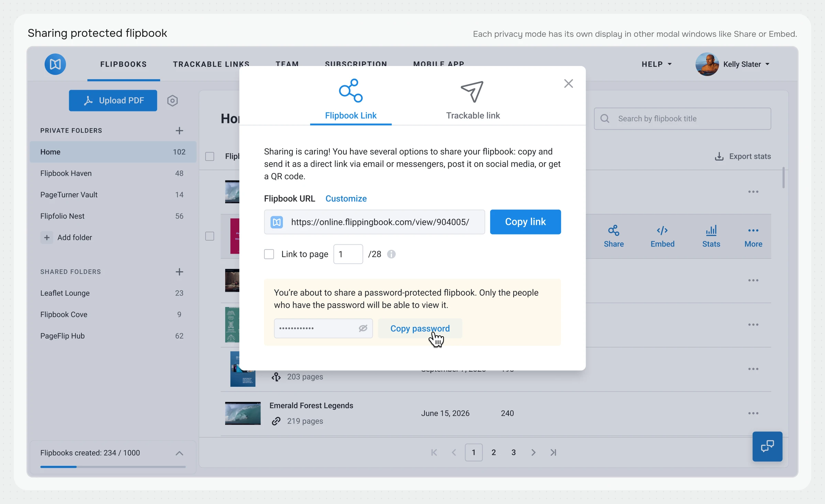Image resolution: width=825 pixels, height=504 pixels.
Task: Click the June 15, 2026 date cell
Action: pos(445,413)
